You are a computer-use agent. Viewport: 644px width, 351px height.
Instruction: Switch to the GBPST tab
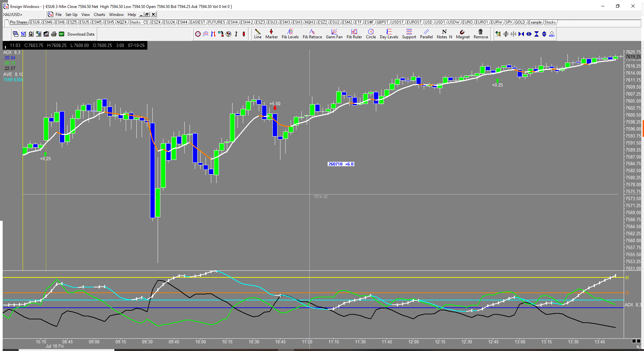pyautogui.click(x=383, y=22)
